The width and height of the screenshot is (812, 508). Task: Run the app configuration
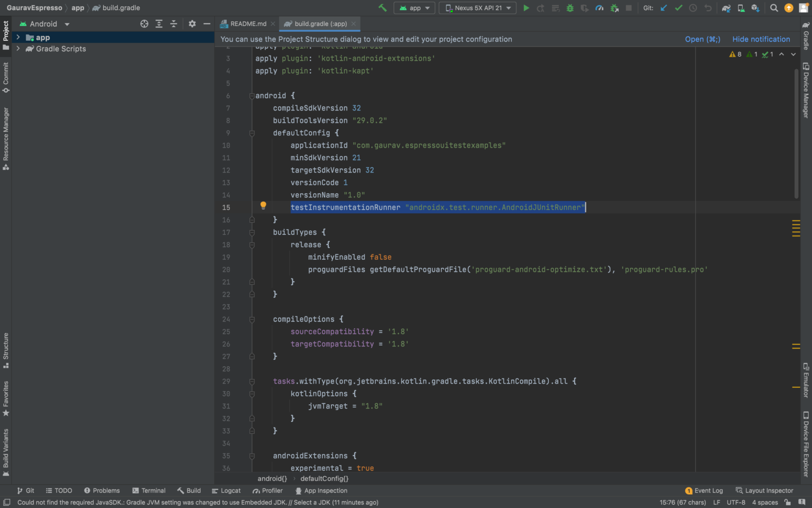click(525, 8)
